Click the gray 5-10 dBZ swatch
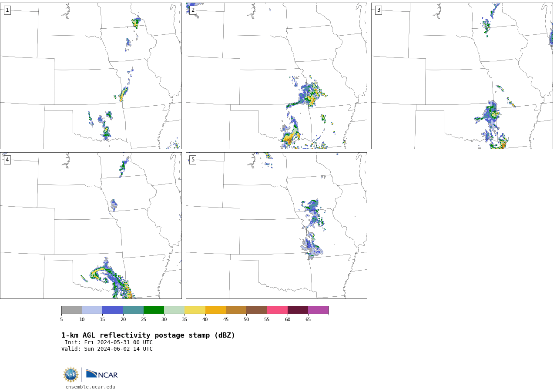The height and width of the screenshot is (392, 557). [x=71, y=310]
